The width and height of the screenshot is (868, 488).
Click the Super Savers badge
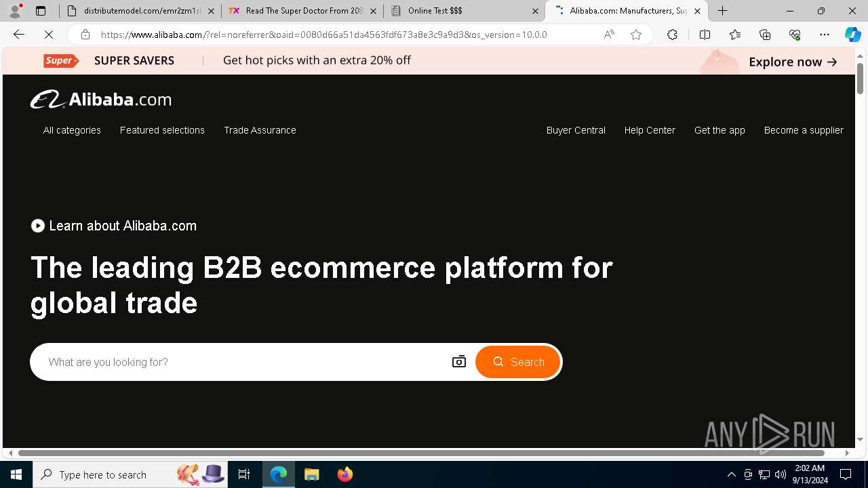[x=61, y=60]
